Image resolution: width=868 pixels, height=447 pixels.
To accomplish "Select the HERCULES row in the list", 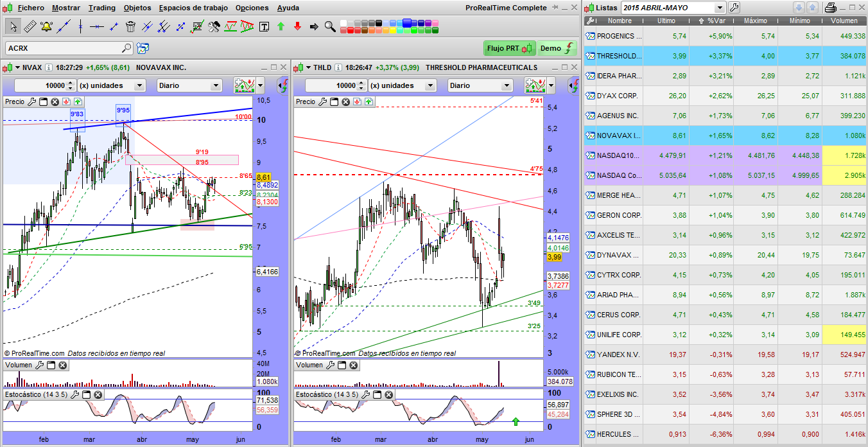I will coord(725,434).
